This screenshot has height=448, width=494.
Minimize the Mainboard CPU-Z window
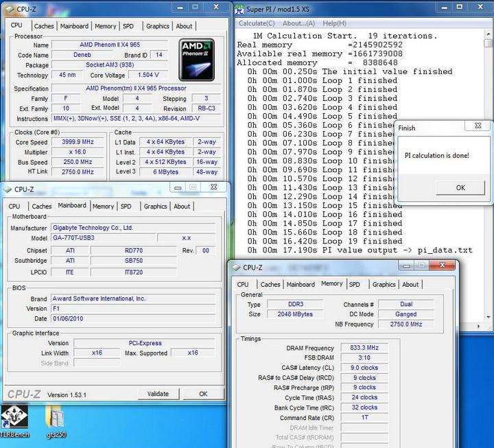178,187
